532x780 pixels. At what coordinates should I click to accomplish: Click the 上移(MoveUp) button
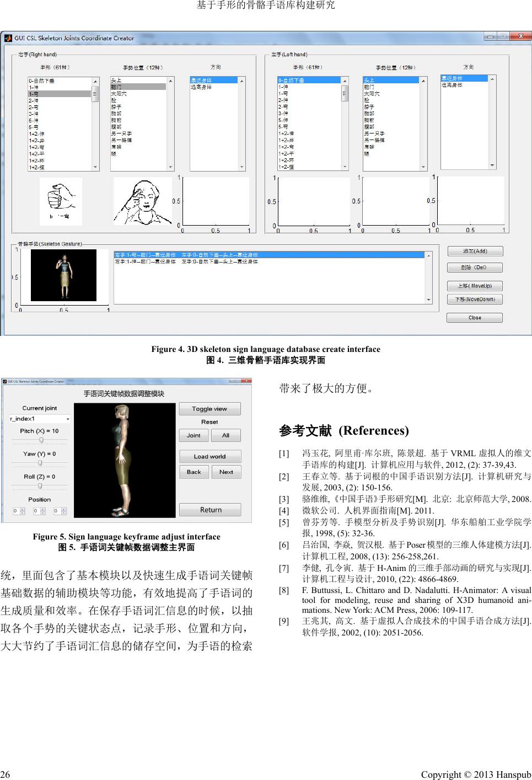pyautogui.click(x=475, y=286)
